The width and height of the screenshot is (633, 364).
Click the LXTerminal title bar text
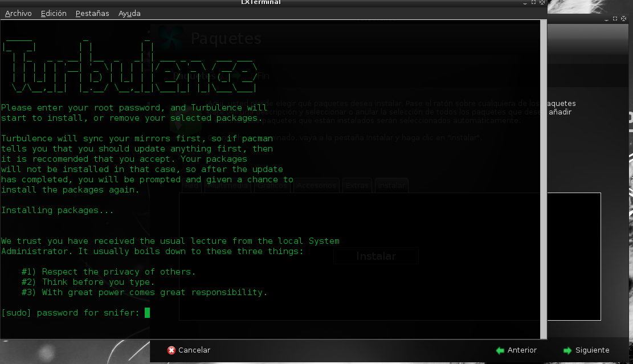coord(261,2)
